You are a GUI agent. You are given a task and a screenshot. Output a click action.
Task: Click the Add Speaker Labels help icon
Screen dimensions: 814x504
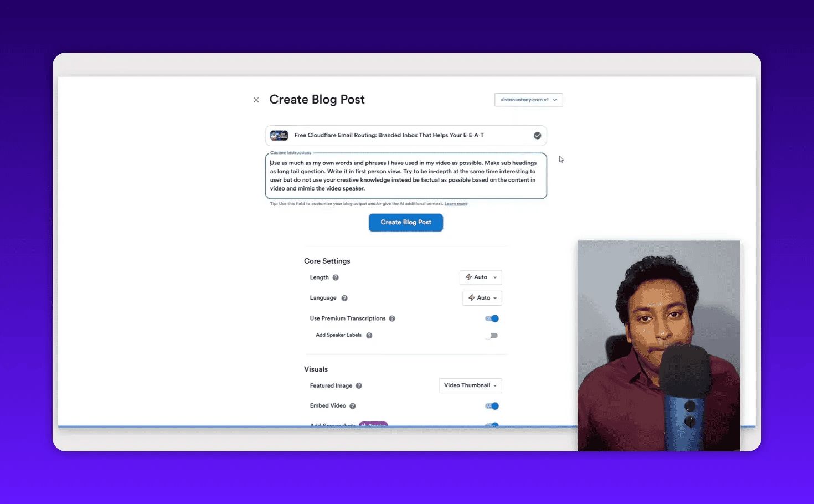tap(369, 335)
